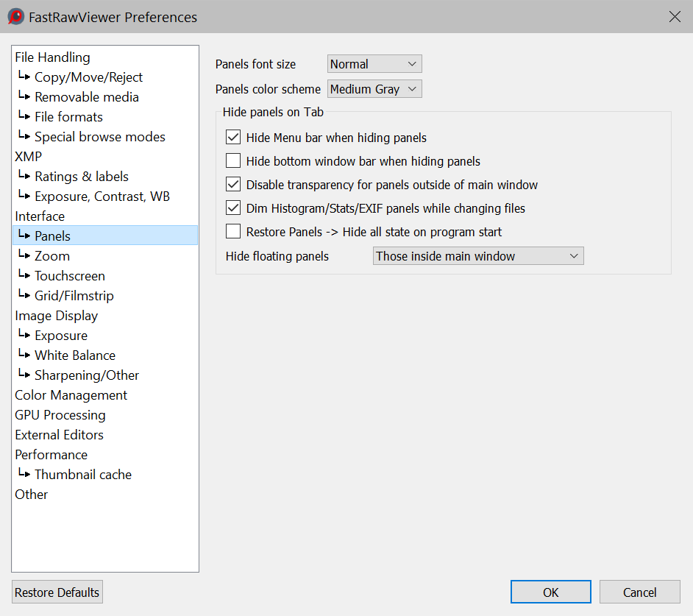Open Grid/Filmstrip preferences
The image size is (693, 616).
[x=74, y=296]
